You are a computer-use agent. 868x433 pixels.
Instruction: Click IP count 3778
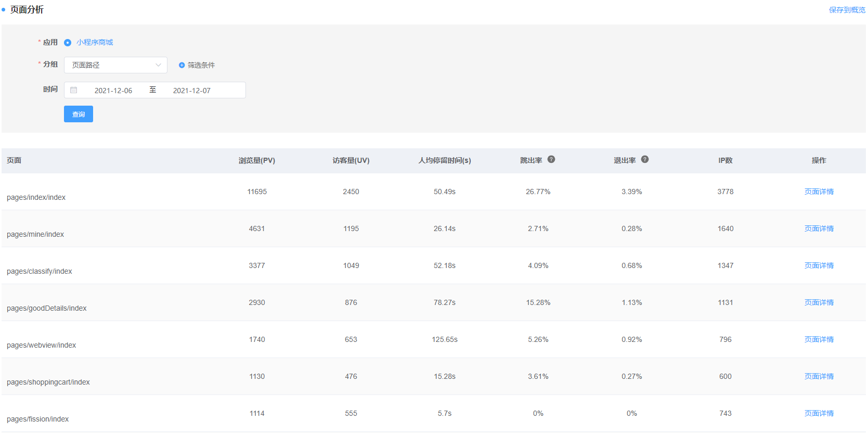coord(726,192)
